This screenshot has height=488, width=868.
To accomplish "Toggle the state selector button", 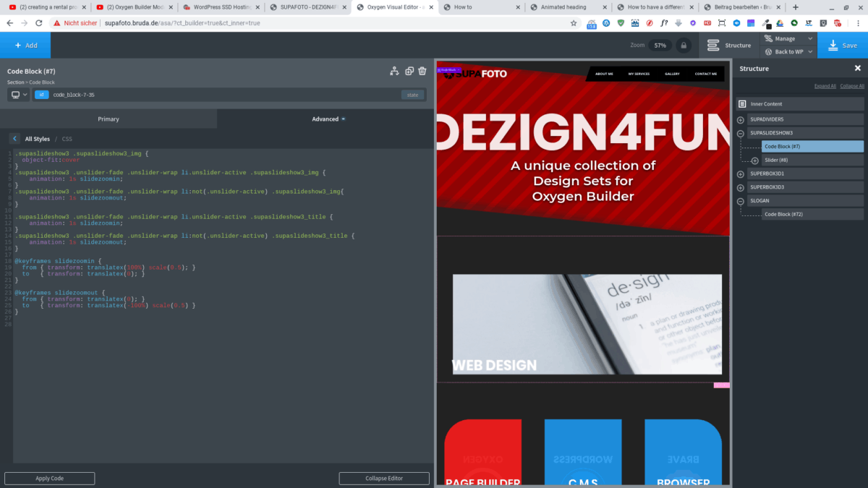I will tap(412, 95).
